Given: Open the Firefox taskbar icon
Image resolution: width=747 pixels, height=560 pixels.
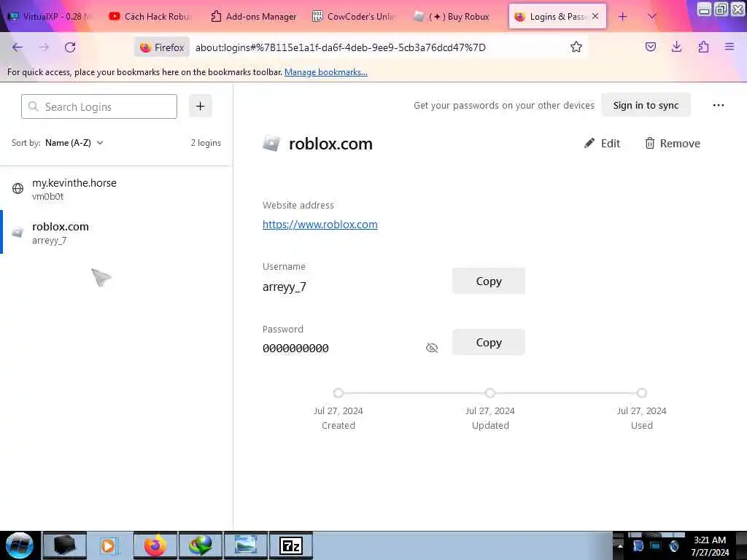Looking at the screenshot, I should 155,545.
